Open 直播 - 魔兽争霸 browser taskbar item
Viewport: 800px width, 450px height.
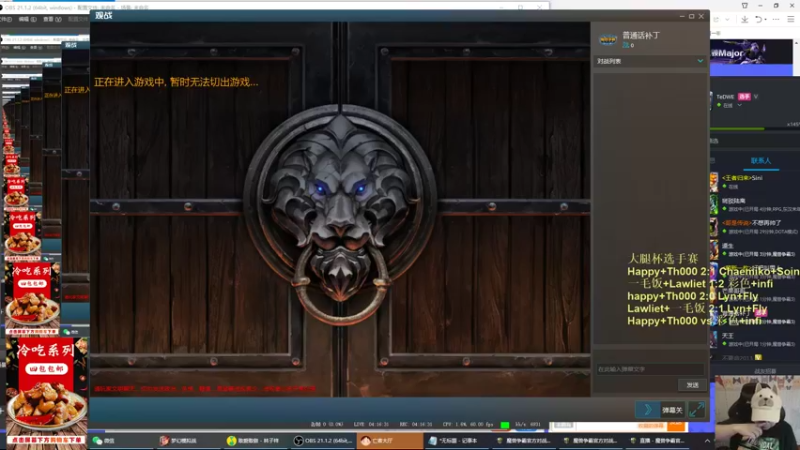click(x=658, y=440)
